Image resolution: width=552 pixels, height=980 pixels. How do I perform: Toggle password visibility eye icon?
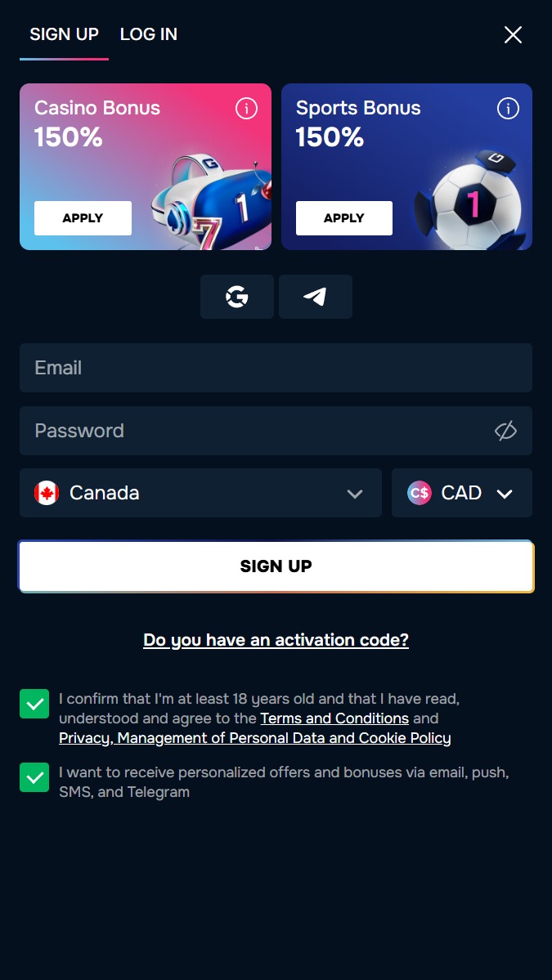[505, 431]
